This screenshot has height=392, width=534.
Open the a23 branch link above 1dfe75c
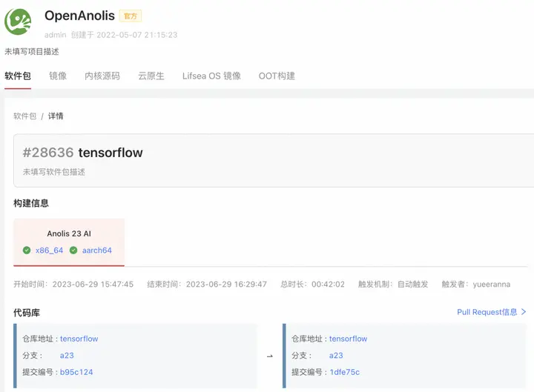(336, 356)
